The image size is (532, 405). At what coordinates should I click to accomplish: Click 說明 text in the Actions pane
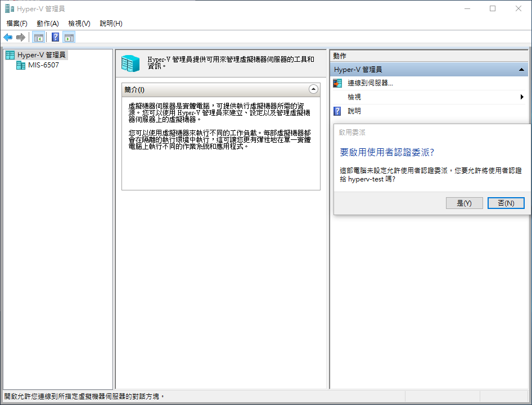coord(354,111)
